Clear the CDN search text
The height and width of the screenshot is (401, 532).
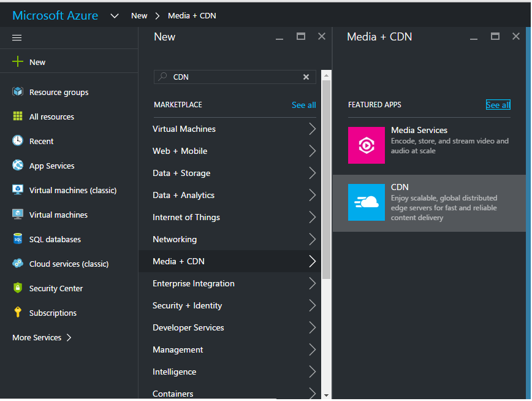(x=306, y=77)
